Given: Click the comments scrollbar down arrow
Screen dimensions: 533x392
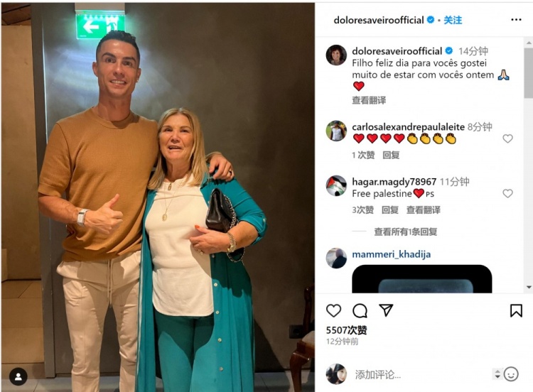Looking at the screenshot, I should coord(529,288).
